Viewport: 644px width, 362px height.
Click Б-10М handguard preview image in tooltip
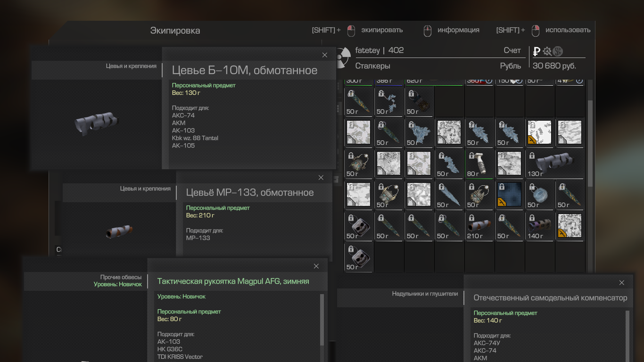pyautogui.click(x=96, y=124)
